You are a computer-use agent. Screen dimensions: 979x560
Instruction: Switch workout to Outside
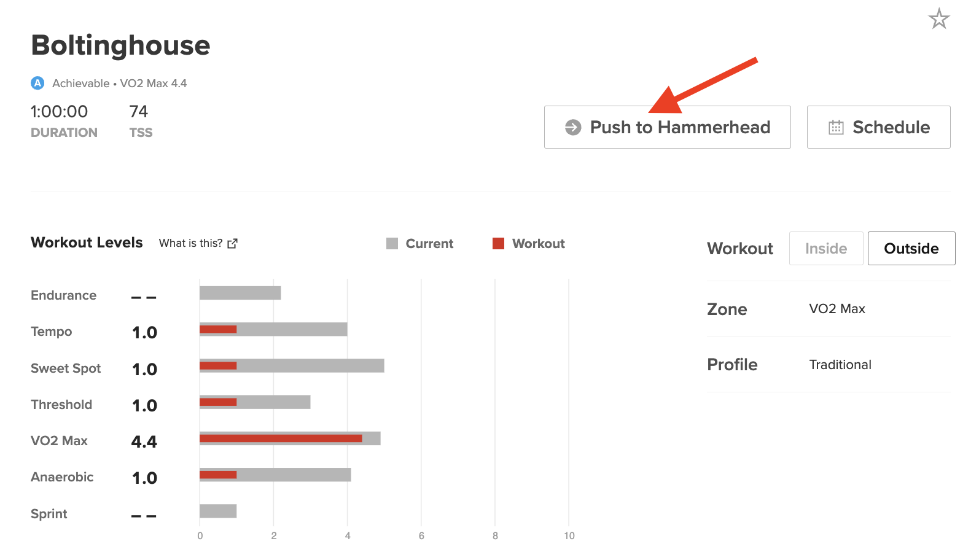pyautogui.click(x=911, y=249)
